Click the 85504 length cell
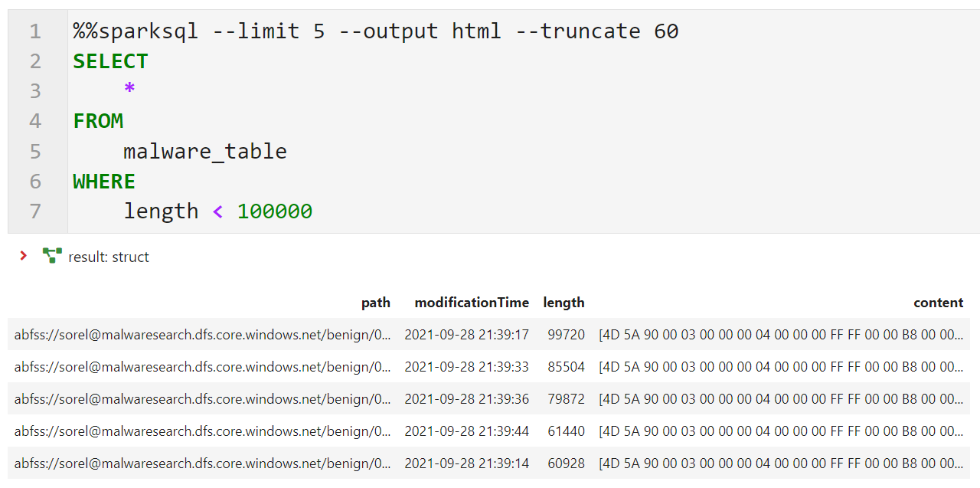This screenshot has width=980, height=488. pyautogui.click(x=566, y=367)
